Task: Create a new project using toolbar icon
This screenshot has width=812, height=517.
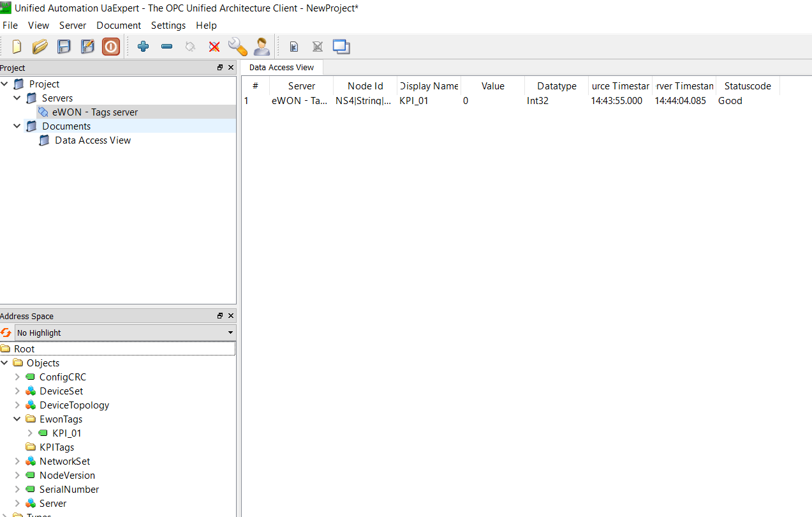Action: [x=16, y=46]
